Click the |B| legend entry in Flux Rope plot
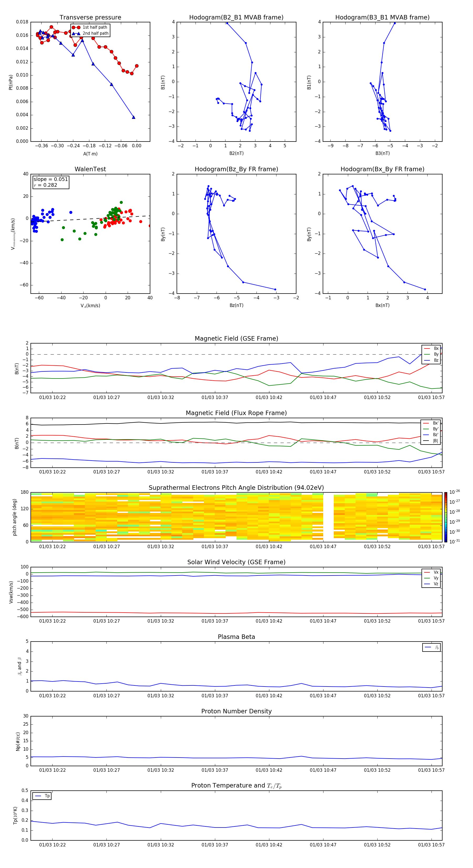 [431, 441]
